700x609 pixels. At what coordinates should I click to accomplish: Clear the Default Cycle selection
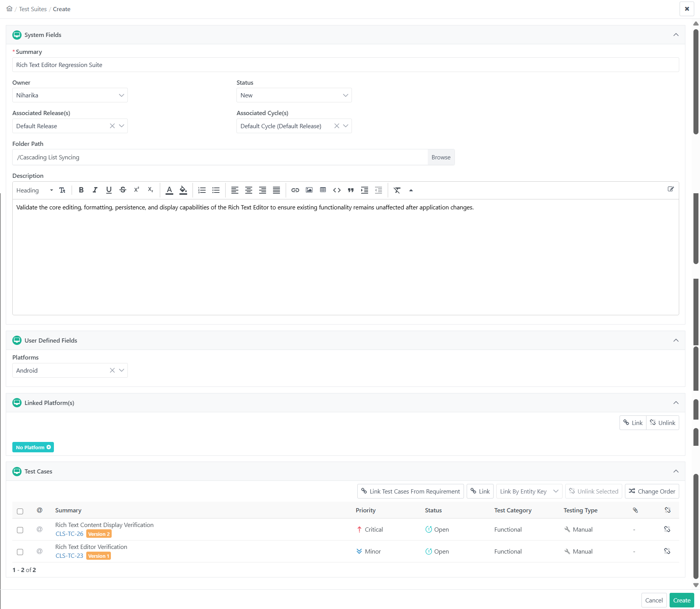(x=337, y=126)
